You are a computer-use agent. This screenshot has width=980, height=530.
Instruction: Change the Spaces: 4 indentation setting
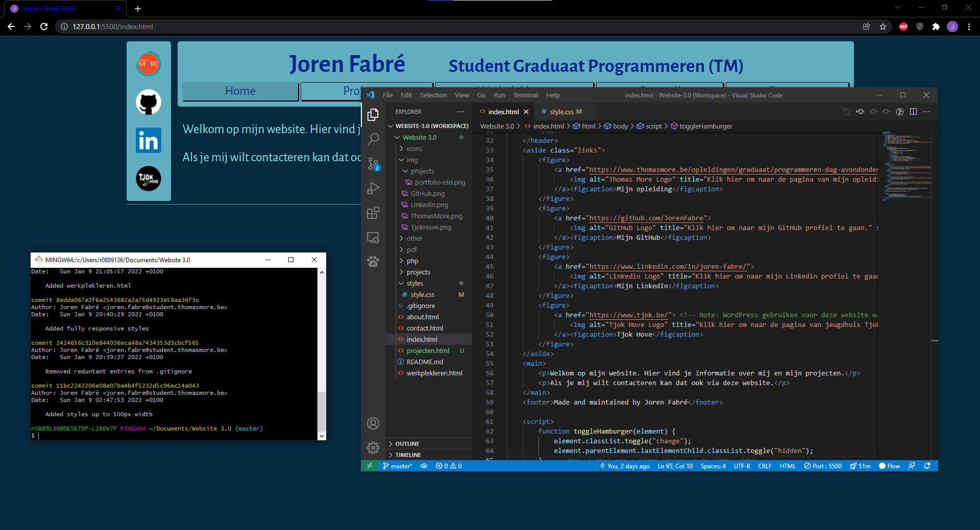point(713,466)
